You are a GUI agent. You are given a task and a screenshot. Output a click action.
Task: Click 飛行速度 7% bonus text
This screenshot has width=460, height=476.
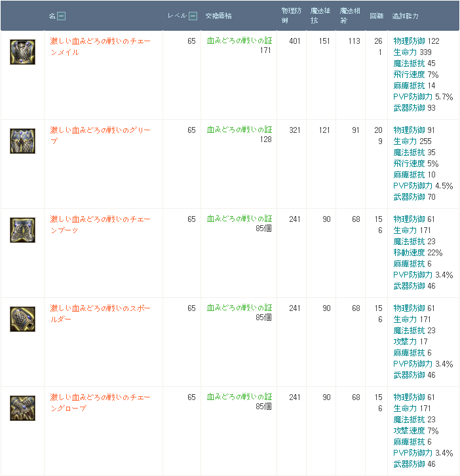pos(416,75)
